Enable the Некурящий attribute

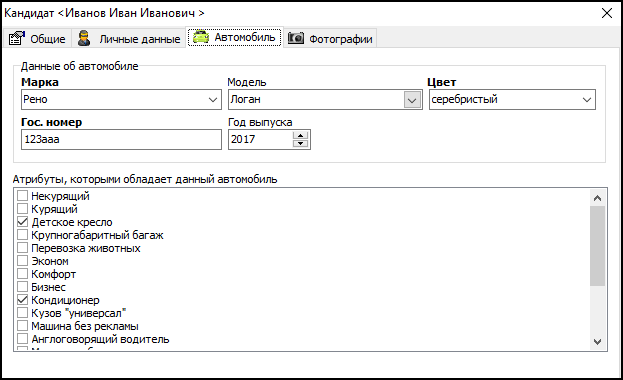point(23,196)
